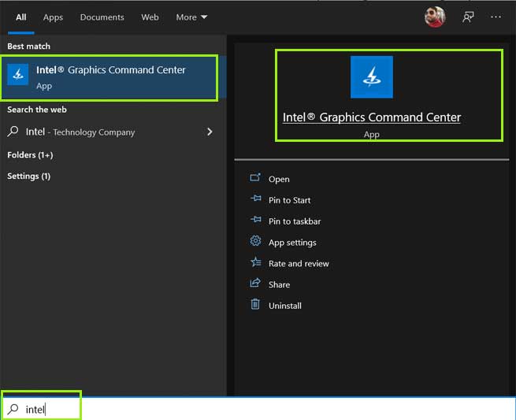Focus the search box containing intel
Image resolution: width=516 pixels, height=420 pixels.
tap(258, 409)
